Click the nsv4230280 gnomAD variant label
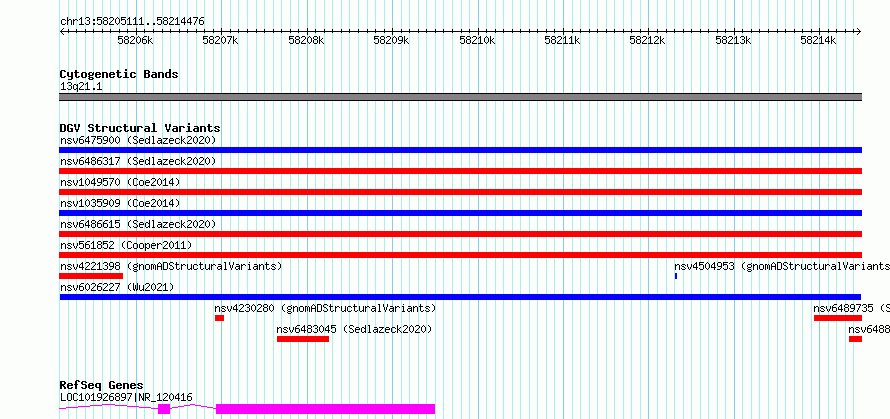Screen dimensions: 890x419 pyautogui.click(x=325, y=308)
